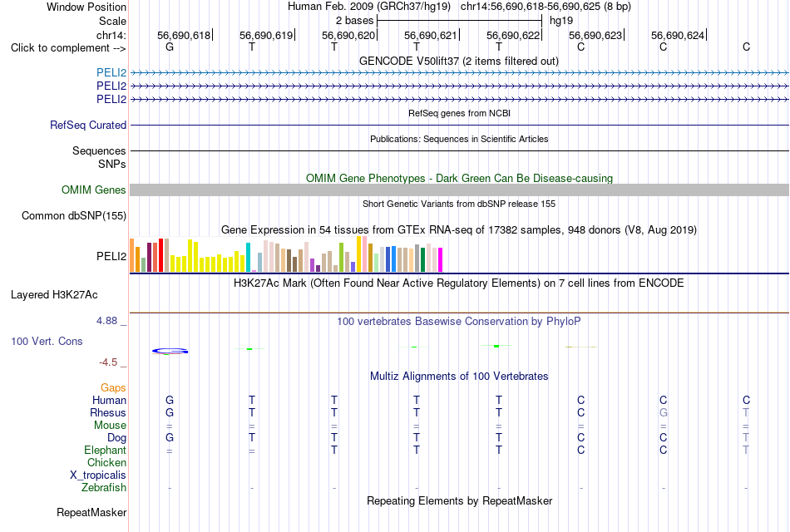
Task: Click position label 56,690,624
Action: click(x=678, y=35)
